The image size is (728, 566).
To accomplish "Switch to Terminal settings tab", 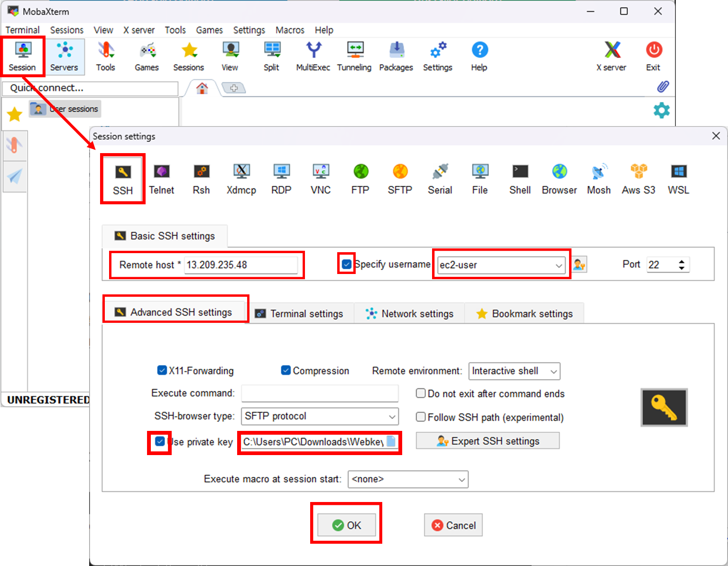I will coord(300,314).
